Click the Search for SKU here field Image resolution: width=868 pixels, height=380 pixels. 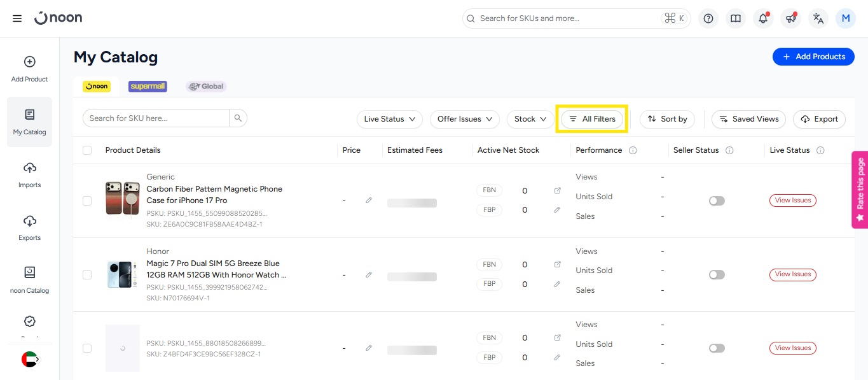pos(156,118)
